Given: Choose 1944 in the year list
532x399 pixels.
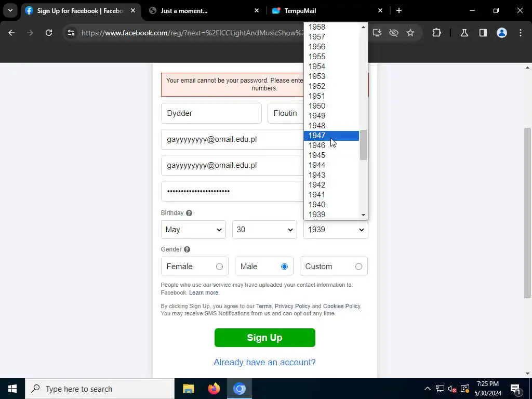Looking at the screenshot, I should (x=331, y=165).
